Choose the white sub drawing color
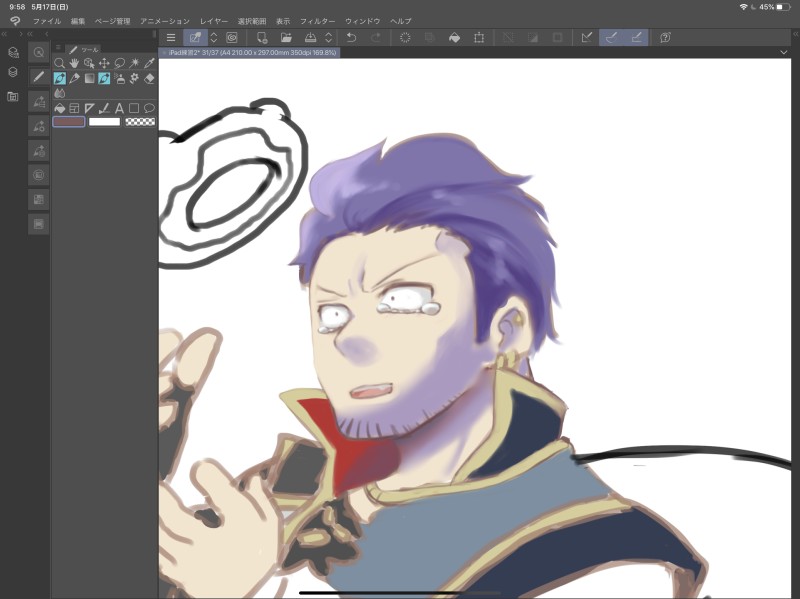The height and width of the screenshot is (599, 800). [x=105, y=122]
